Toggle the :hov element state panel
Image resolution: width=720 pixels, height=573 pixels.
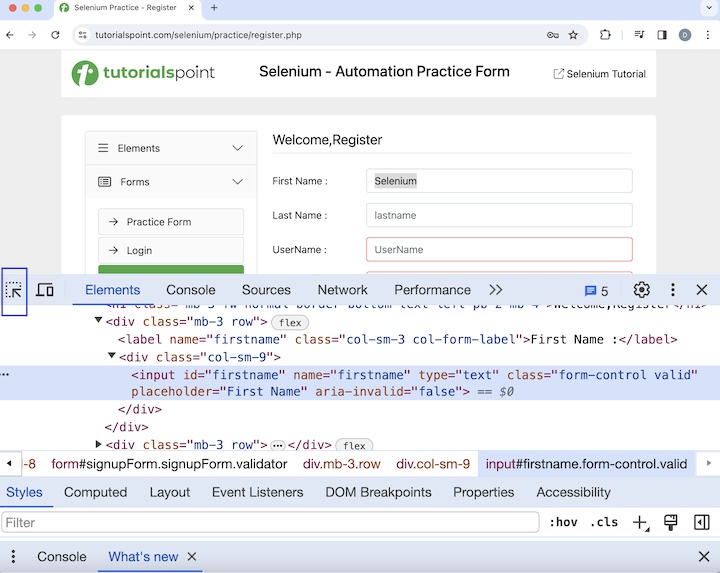coord(564,522)
